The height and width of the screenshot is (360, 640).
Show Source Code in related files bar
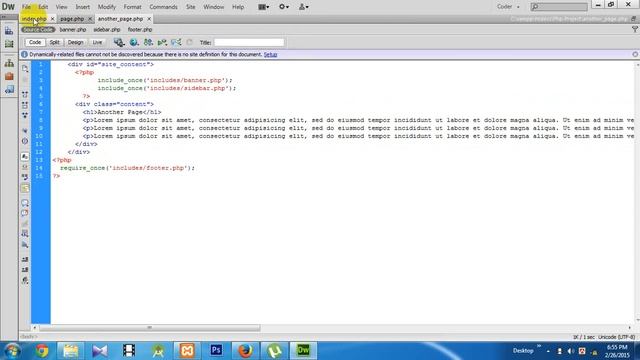tap(38, 30)
